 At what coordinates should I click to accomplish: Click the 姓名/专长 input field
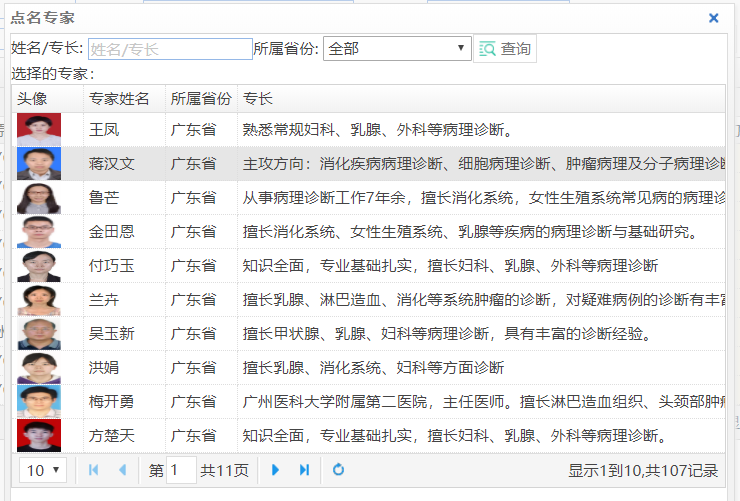(x=170, y=49)
